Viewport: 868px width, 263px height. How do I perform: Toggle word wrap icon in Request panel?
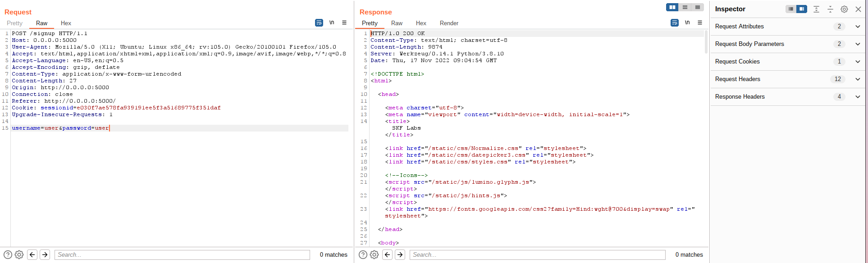(x=319, y=23)
